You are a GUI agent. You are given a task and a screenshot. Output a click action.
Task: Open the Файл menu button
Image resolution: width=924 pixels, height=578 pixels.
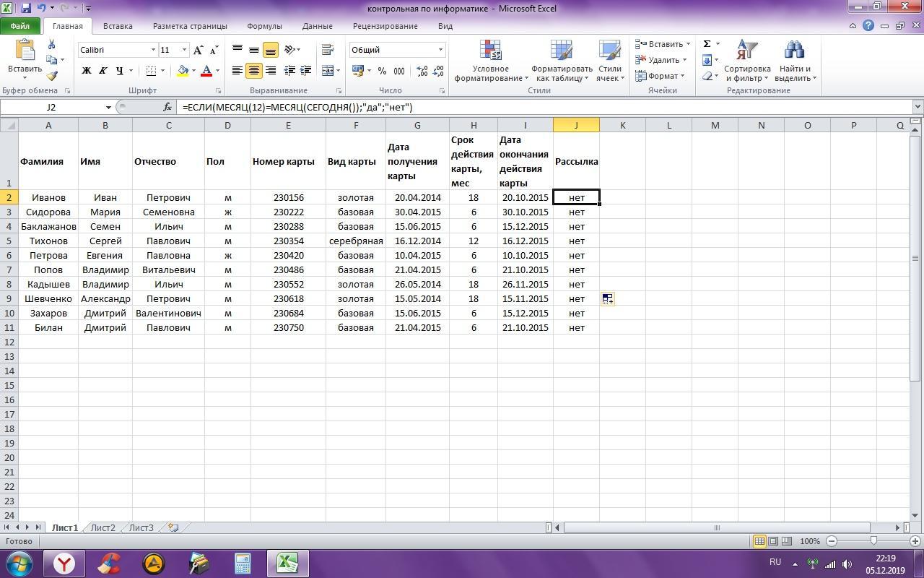(x=20, y=26)
